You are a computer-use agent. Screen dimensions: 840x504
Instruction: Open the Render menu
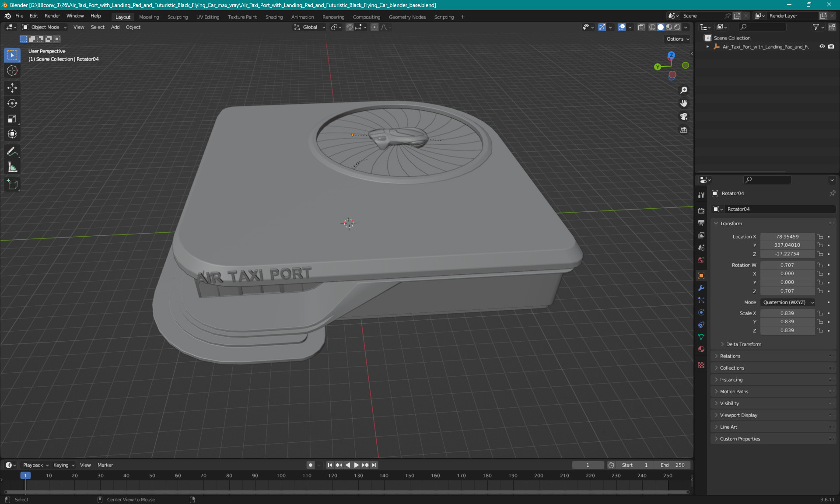pyautogui.click(x=52, y=16)
